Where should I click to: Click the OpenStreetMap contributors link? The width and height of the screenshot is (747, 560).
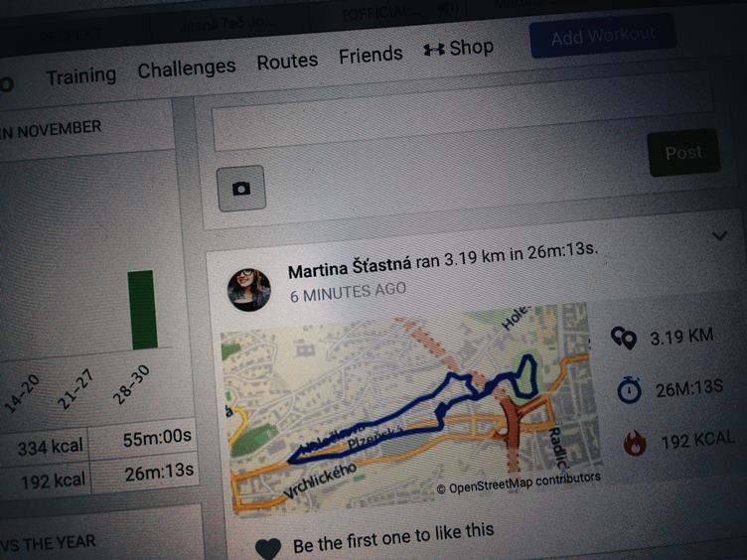click(x=519, y=484)
